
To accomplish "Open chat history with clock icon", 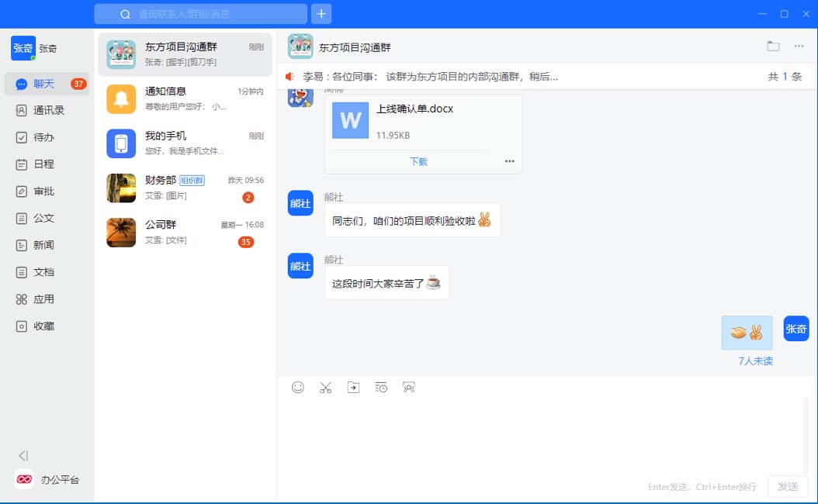I will (381, 388).
